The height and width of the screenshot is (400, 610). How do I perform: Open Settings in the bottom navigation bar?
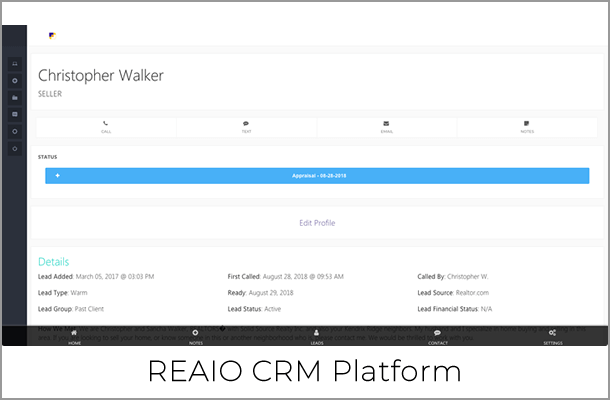[x=553, y=337]
